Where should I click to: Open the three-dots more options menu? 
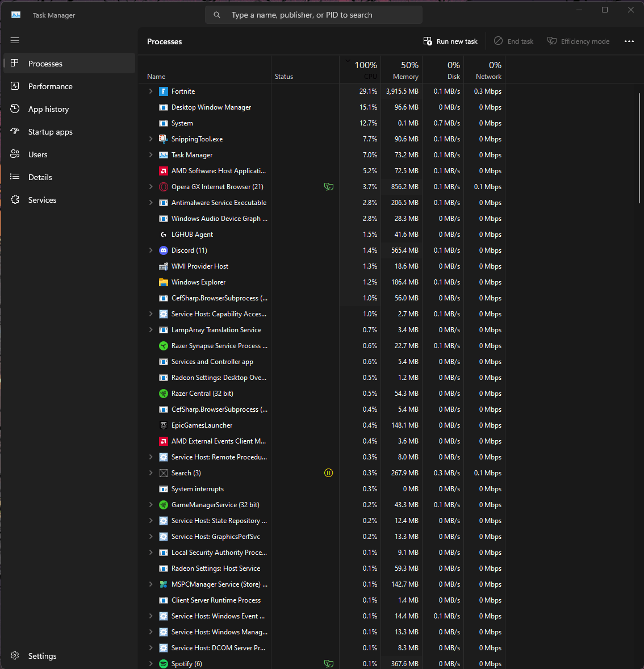pos(629,41)
